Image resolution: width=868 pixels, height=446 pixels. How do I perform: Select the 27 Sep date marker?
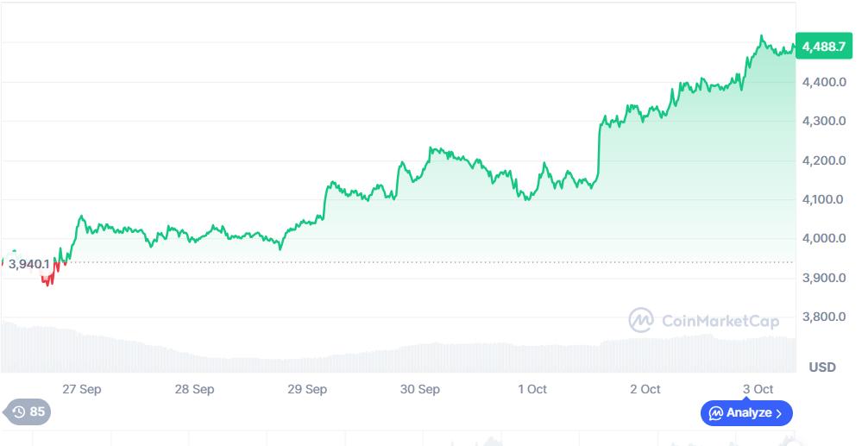pyautogui.click(x=83, y=389)
